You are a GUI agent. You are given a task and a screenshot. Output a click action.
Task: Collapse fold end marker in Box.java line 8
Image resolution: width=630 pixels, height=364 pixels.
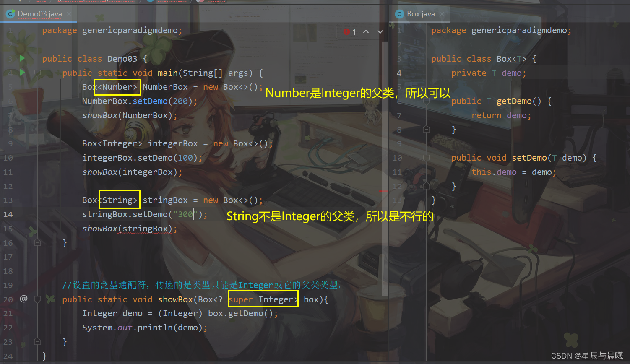point(427,129)
